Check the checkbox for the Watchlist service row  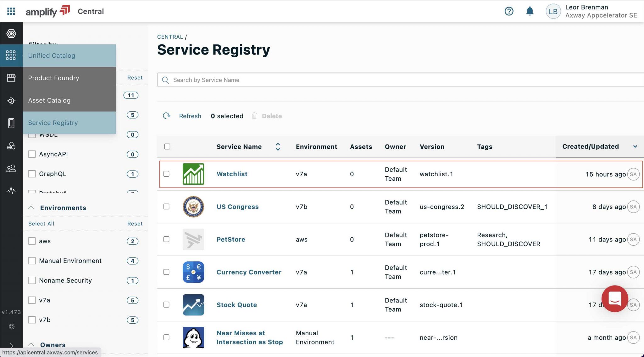coord(167,174)
